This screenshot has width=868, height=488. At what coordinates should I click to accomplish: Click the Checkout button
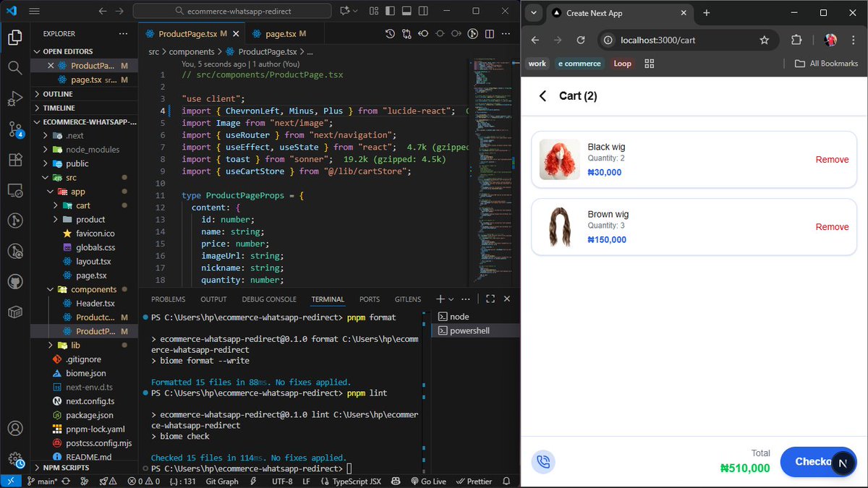(x=818, y=461)
